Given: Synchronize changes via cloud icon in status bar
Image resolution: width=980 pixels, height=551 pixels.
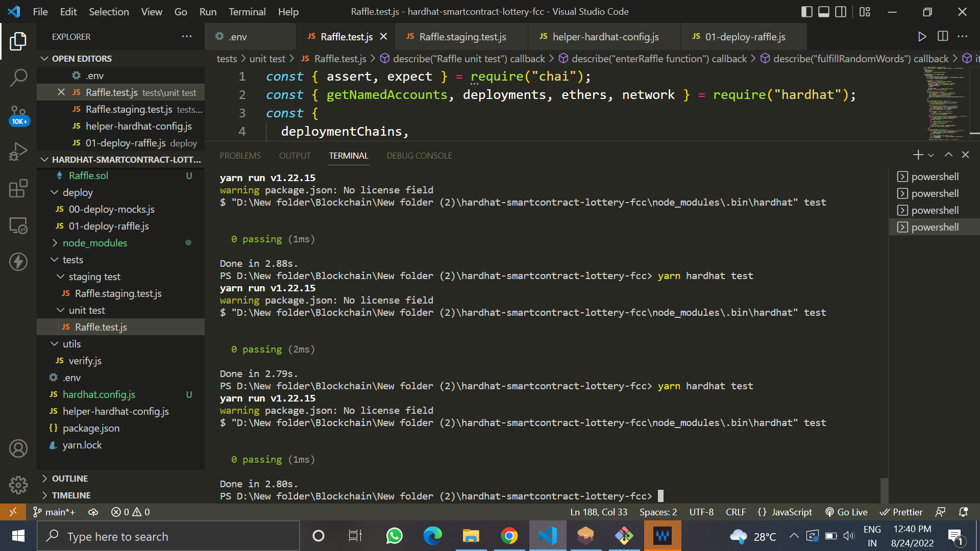Looking at the screenshot, I should 93,512.
